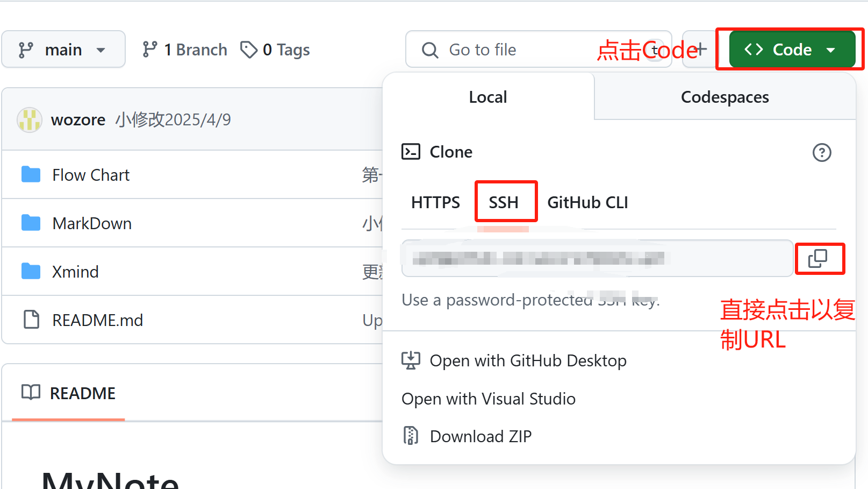Click Open with GitHub Desktop

coord(527,360)
